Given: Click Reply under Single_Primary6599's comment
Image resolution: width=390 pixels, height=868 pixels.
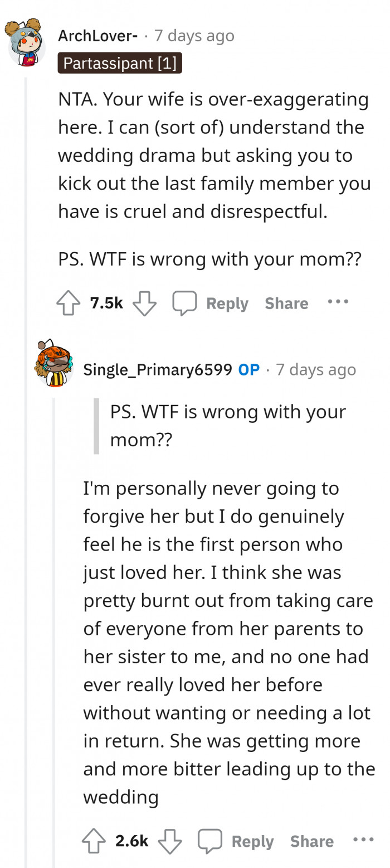Looking at the screenshot, I should (252, 842).
